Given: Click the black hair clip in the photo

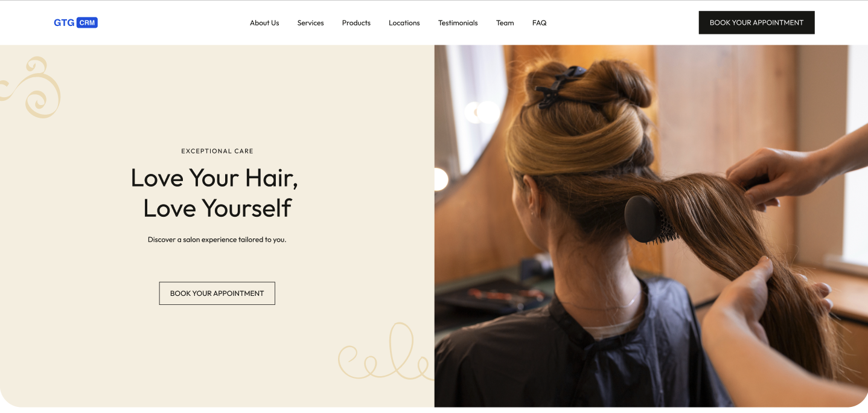Looking at the screenshot, I should point(558,88).
